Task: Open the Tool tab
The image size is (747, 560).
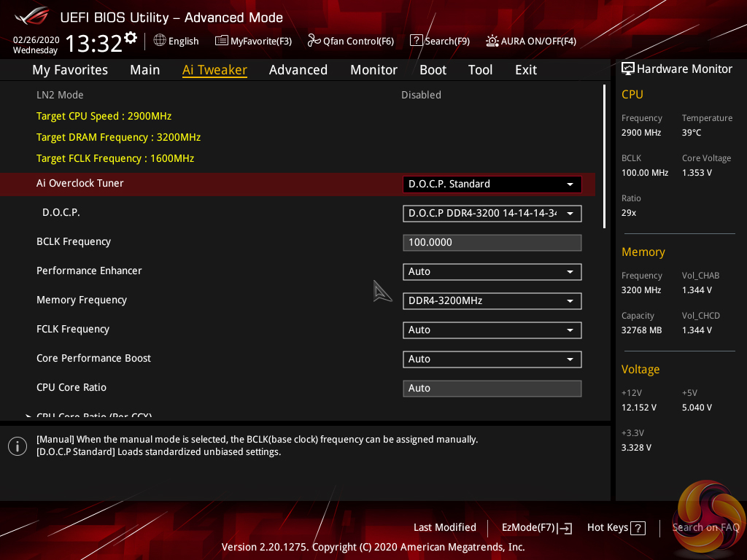Action: [480, 70]
